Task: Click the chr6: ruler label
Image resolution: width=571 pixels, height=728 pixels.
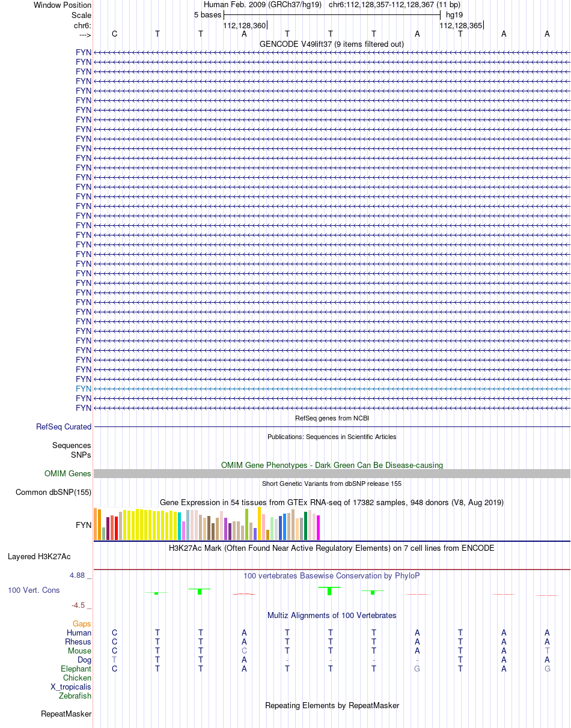Action: (82, 25)
